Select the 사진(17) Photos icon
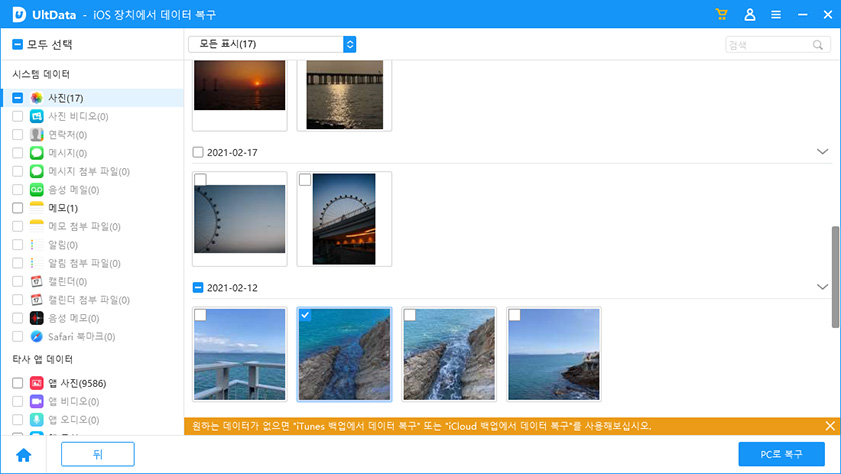 click(36, 98)
